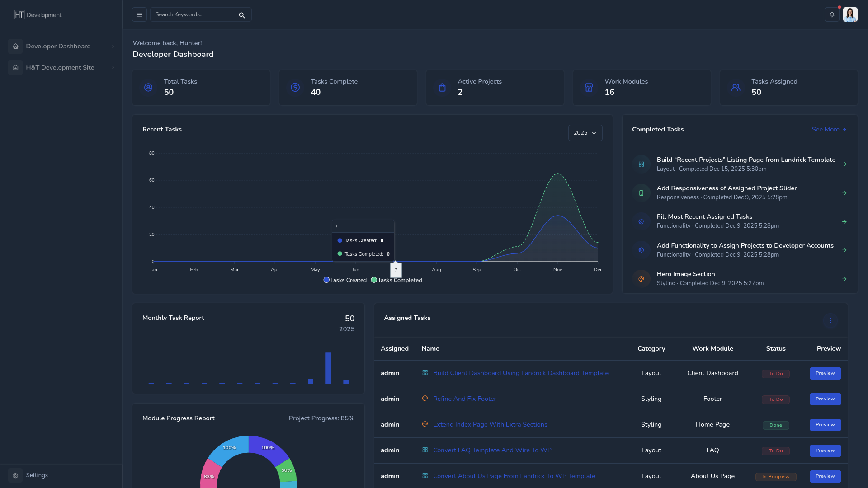Click See More link in Completed Tasks
This screenshot has width=868, height=488.
(829, 130)
